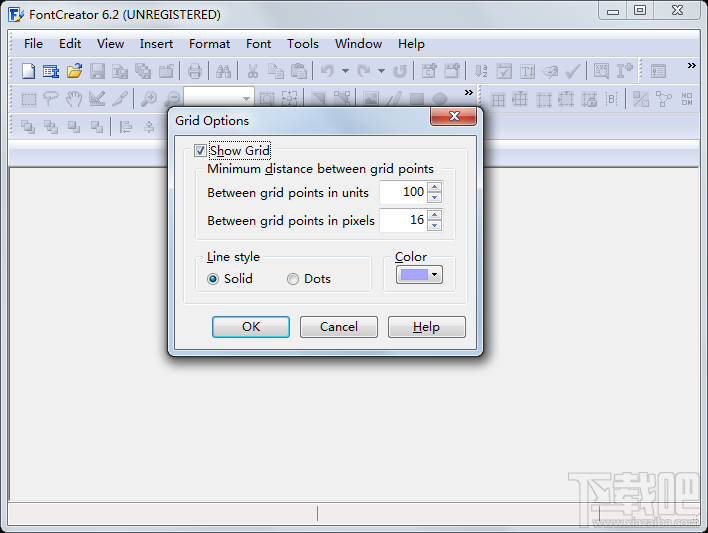The height and width of the screenshot is (533, 708).
Task: Select the hand pan tool
Action: pos(74,99)
